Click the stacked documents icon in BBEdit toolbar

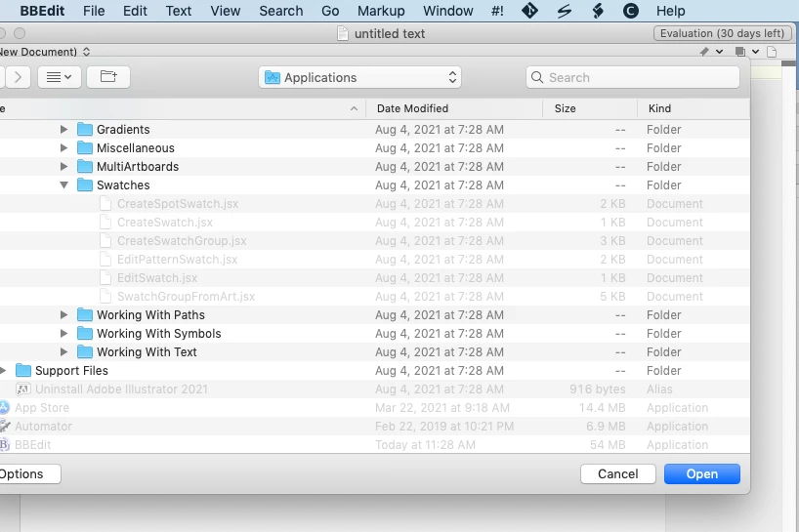coord(739,52)
